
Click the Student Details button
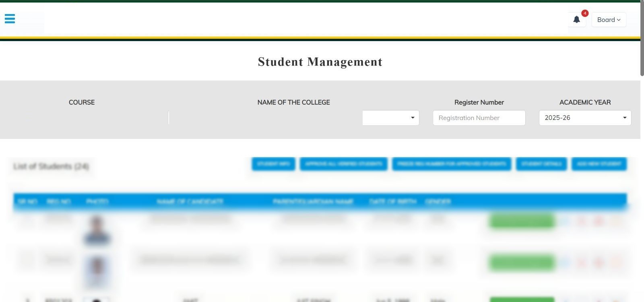[541, 164]
